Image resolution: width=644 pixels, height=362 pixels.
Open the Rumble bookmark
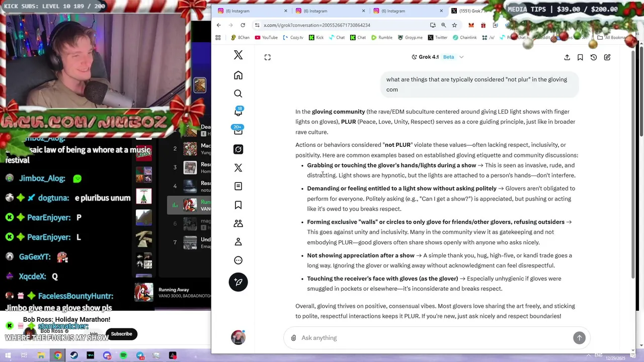(x=381, y=38)
